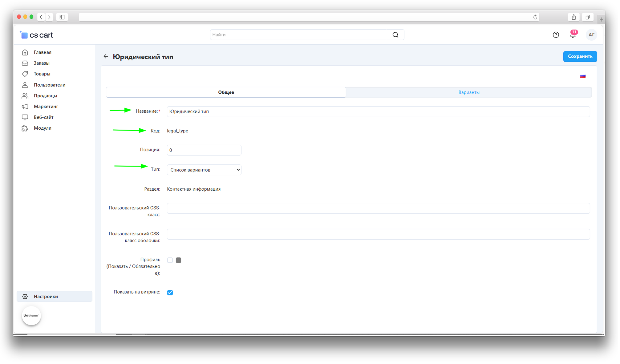The width and height of the screenshot is (620, 364).
Task: Select the Общее tab
Action: (226, 92)
